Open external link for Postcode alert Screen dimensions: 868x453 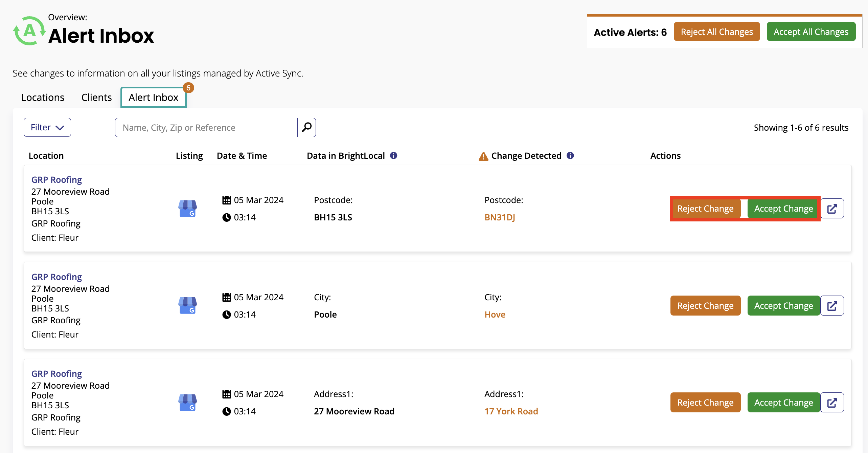(x=832, y=209)
